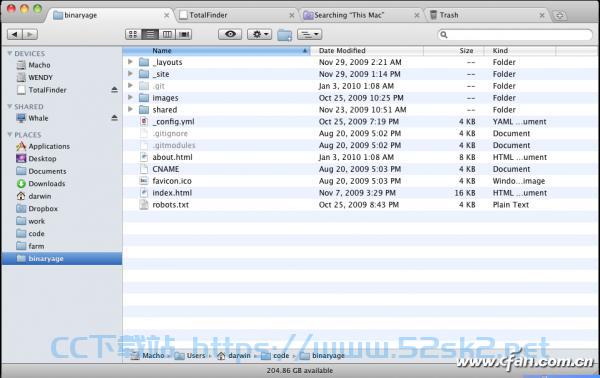Expand the .git folder
The height and width of the screenshot is (378, 600).
[x=130, y=85]
